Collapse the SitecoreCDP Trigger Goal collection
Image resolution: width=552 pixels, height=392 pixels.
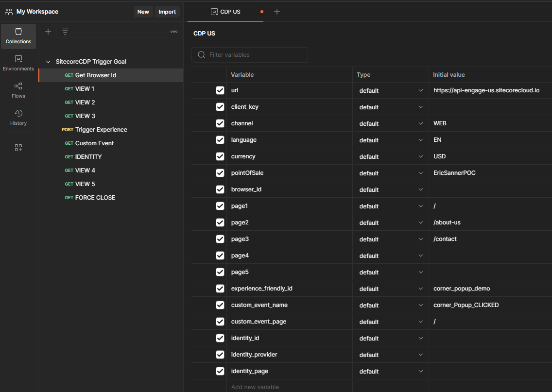tap(48, 62)
